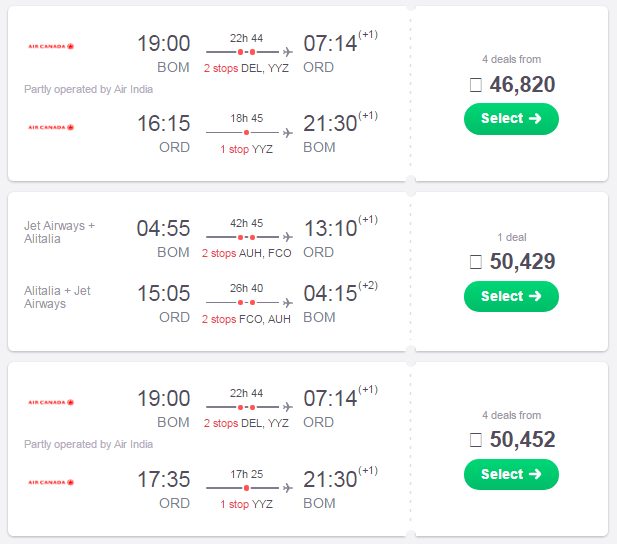Click the airplane icon on the 42h 45 route
The width and height of the screenshot is (617, 544).
[288, 237]
